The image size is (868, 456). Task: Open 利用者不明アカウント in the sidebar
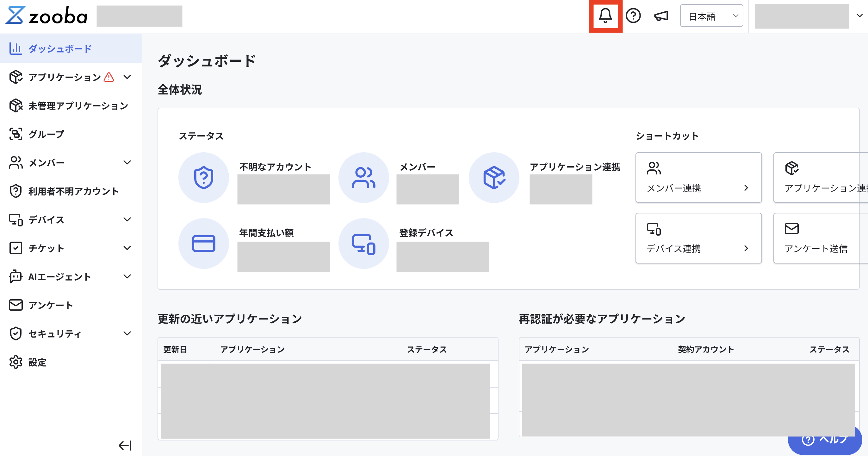[71, 191]
